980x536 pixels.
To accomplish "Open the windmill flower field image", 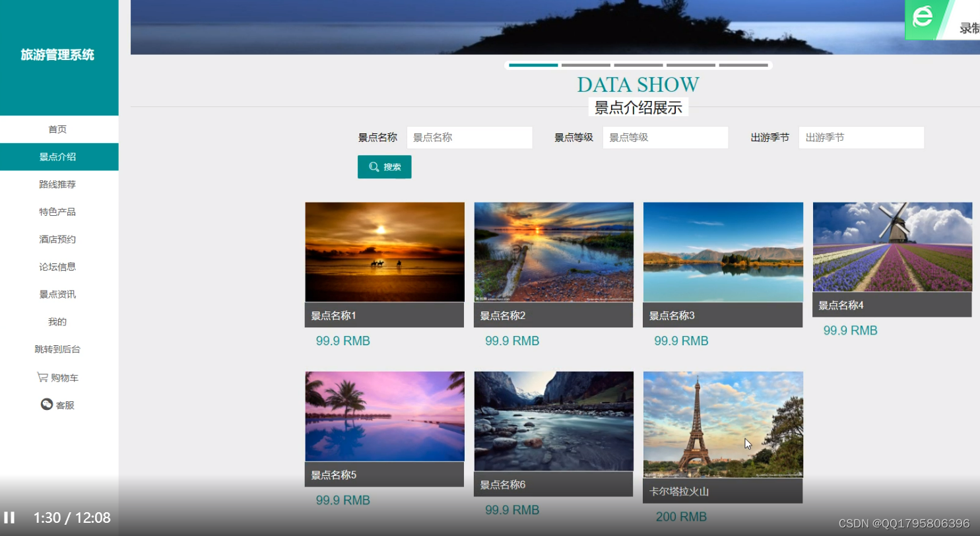I will (x=892, y=247).
